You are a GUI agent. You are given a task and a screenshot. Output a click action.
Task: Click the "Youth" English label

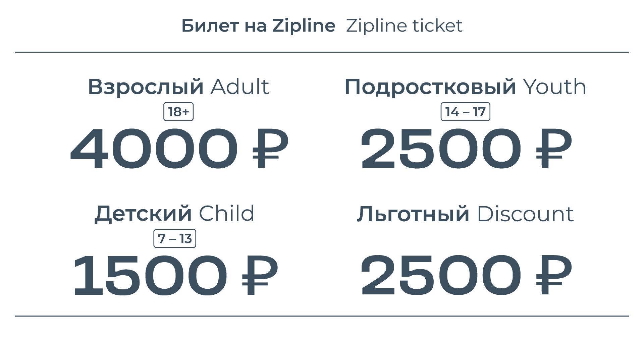(554, 87)
